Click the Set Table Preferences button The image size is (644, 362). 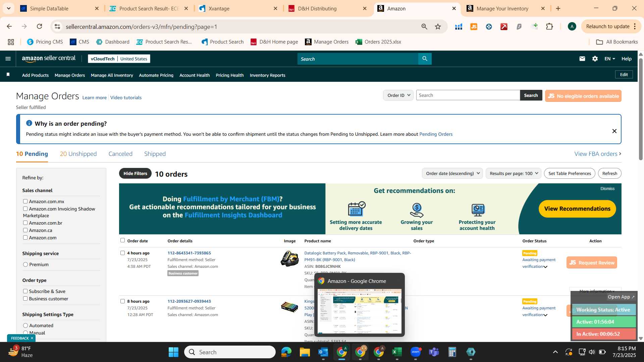pos(570,173)
